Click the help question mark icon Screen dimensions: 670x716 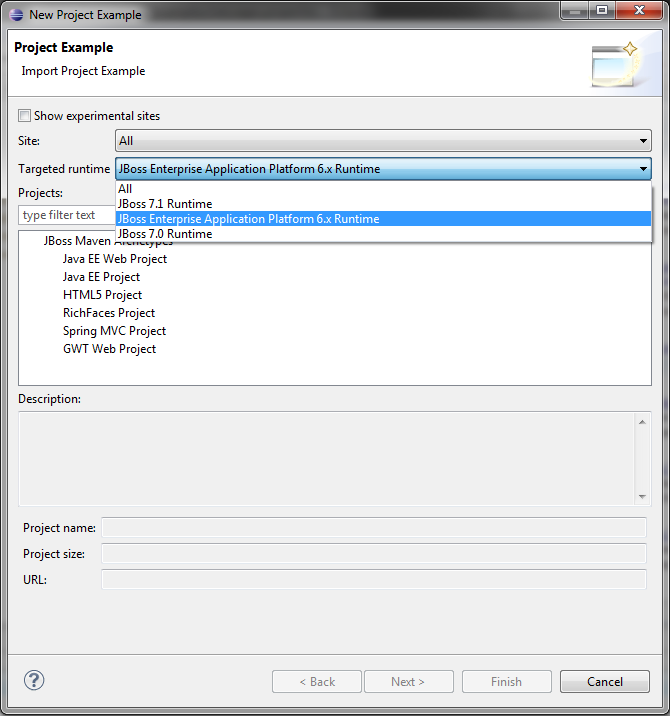click(x=34, y=680)
